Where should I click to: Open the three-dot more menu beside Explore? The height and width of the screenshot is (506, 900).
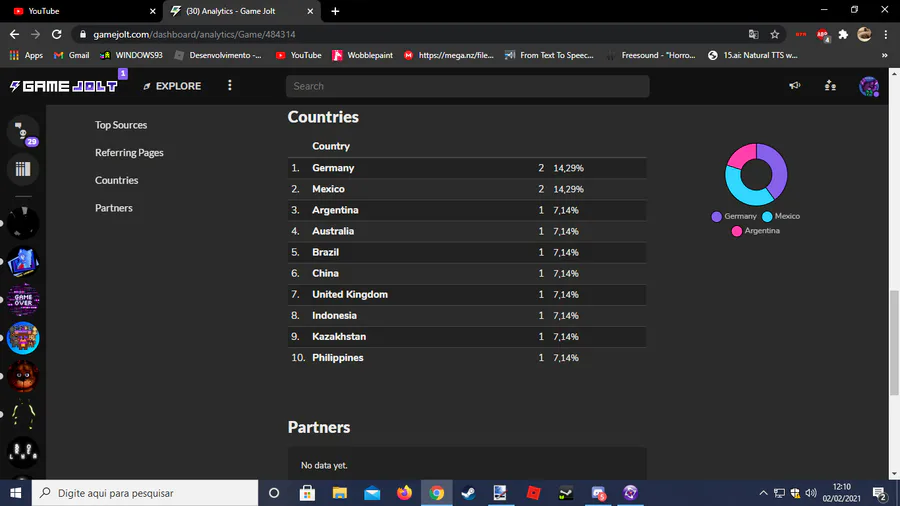click(230, 85)
